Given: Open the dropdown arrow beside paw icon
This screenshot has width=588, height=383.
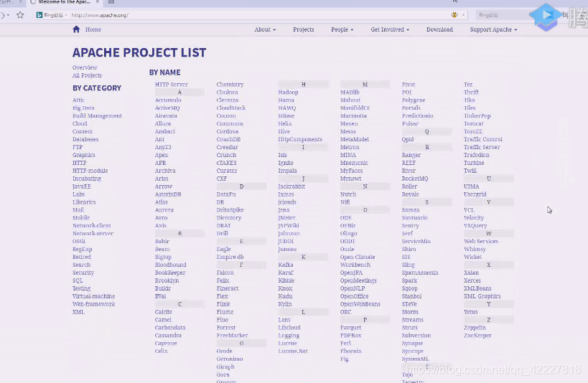Looking at the screenshot, I should coord(464,15).
